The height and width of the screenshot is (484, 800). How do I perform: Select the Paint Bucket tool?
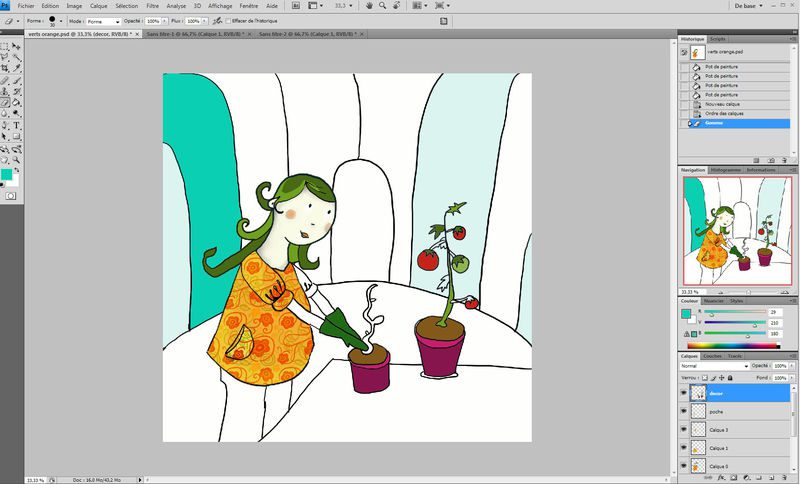[16, 103]
